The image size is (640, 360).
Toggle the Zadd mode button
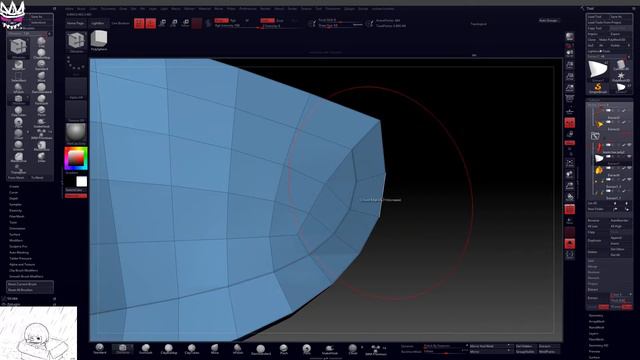pyautogui.click(x=267, y=20)
